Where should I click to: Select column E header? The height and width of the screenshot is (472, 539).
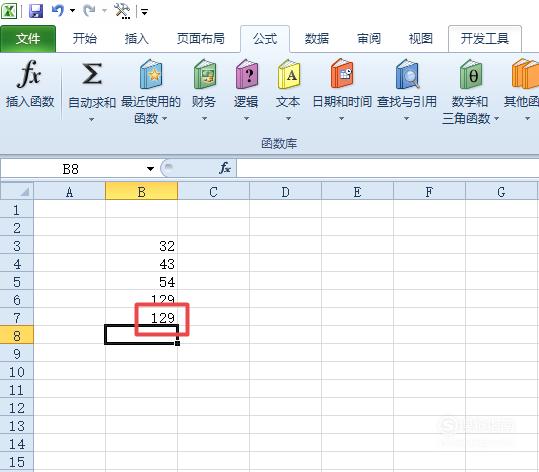point(358,191)
